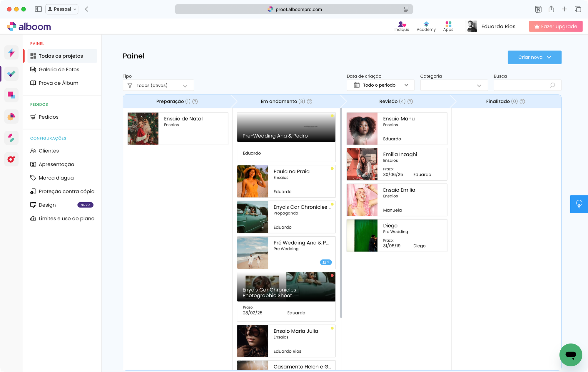Select the lightning bolt app in left rail
This screenshot has width=588, height=372.
[x=11, y=53]
